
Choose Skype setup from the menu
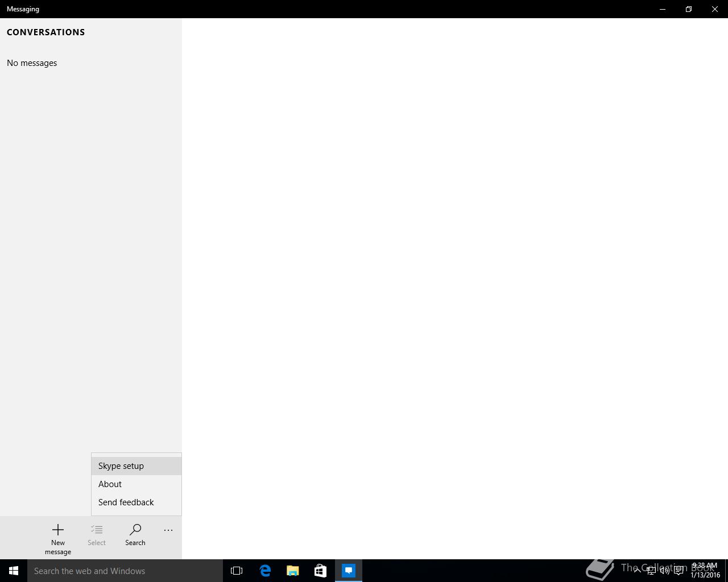click(136, 466)
